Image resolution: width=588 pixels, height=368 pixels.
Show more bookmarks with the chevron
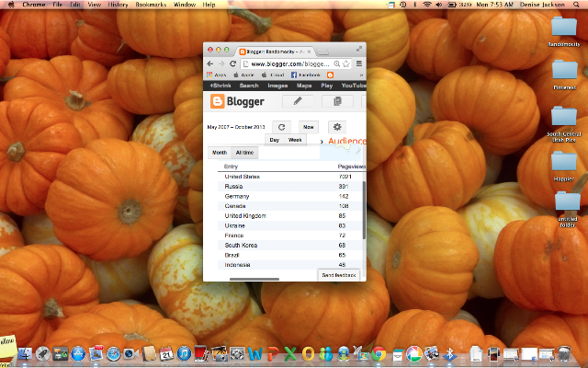click(x=361, y=75)
